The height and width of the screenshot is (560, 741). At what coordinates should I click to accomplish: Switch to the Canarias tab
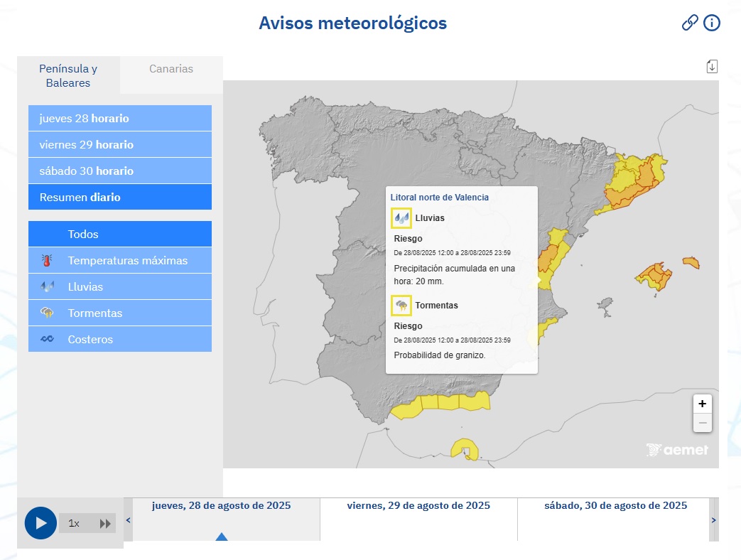[171, 69]
